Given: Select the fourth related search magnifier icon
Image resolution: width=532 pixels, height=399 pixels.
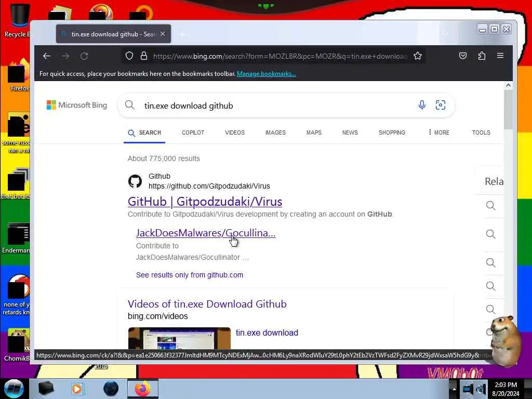Looking at the screenshot, I should point(490,286).
